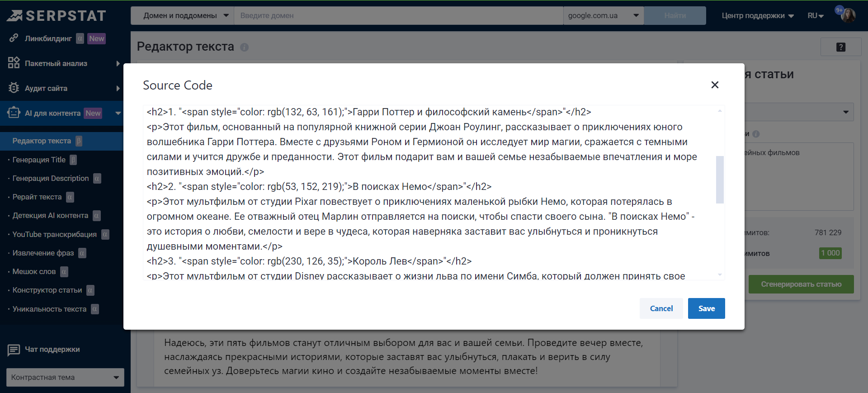Click the 781 229 limits value
868x393 pixels.
tap(828, 232)
